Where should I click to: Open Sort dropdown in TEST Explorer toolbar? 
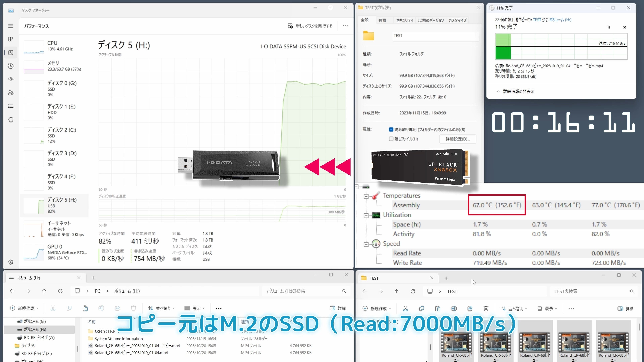pos(514,309)
